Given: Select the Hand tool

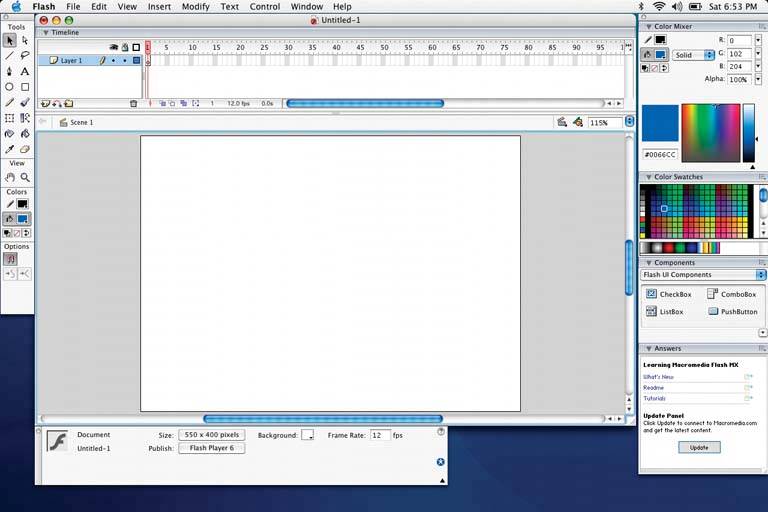Looking at the screenshot, I should pos(10,177).
